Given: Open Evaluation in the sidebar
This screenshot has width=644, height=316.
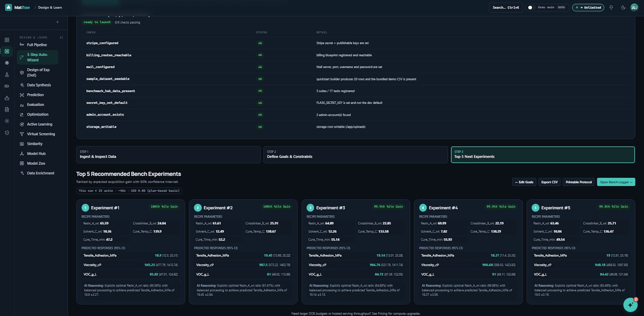Looking at the screenshot, I should (37, 104).
